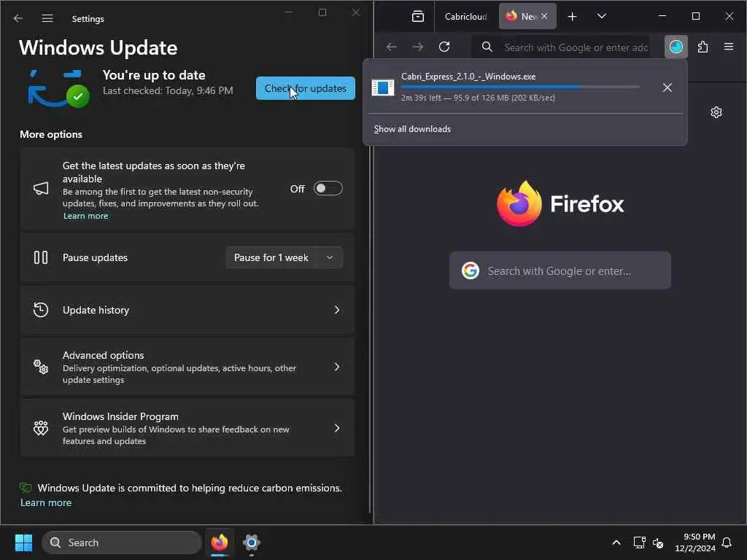Click Show all downloads
747x560 pixels.
coord(412,129)
